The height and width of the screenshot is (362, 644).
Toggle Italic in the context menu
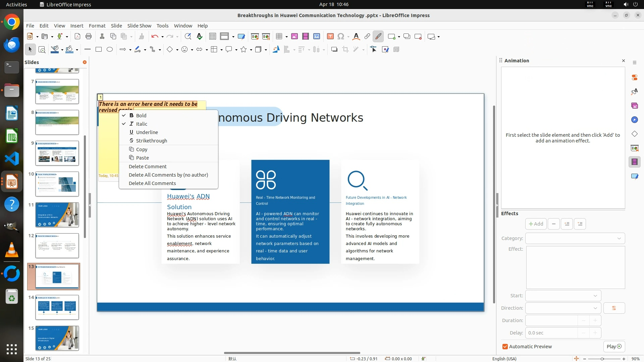tap(142, 124)
